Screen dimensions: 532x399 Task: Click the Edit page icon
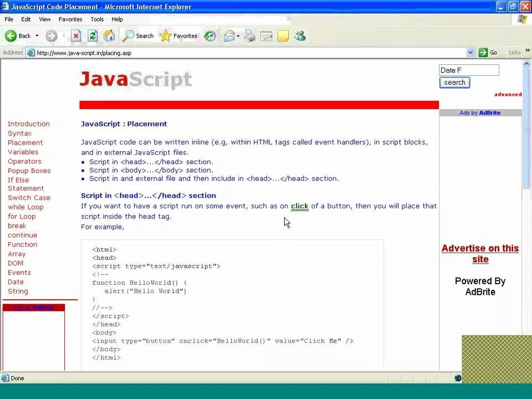click(267, 35)
